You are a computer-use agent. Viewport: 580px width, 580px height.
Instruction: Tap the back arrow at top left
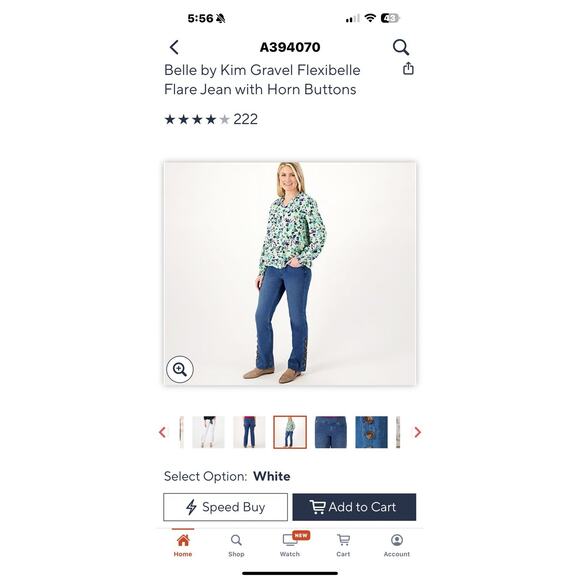(x=174, y=47)
